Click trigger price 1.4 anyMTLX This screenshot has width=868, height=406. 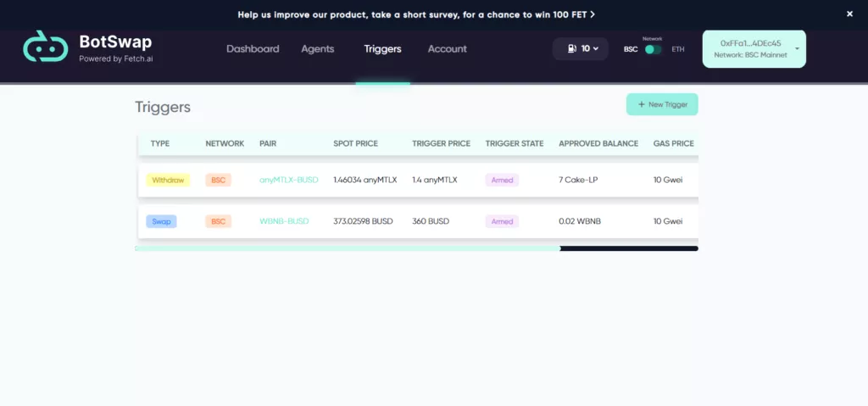point(435,180)
